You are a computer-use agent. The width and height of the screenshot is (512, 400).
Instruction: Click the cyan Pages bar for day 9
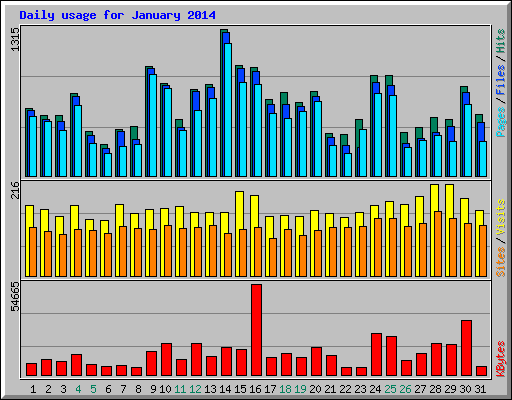tap(153, 125)
